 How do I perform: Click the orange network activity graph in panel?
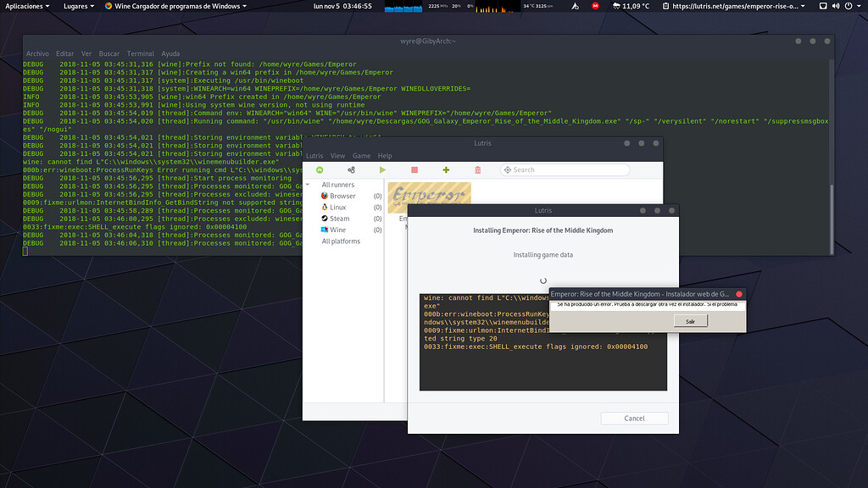click(498, 6)
